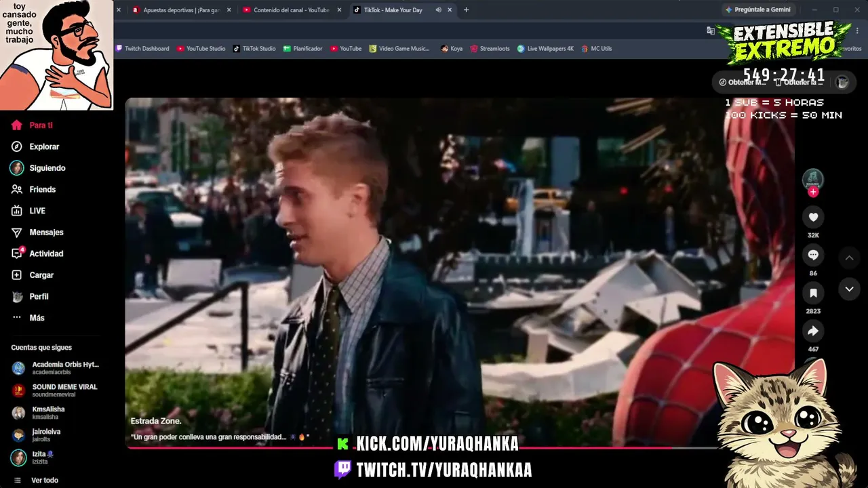868x488 pixels.
Task: Open Planificador bookmark
Action: (x=303, y=49)
